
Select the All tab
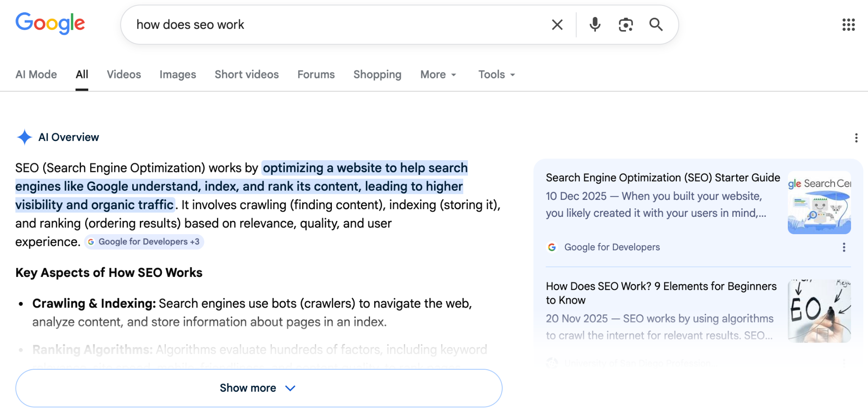point(82,75)
